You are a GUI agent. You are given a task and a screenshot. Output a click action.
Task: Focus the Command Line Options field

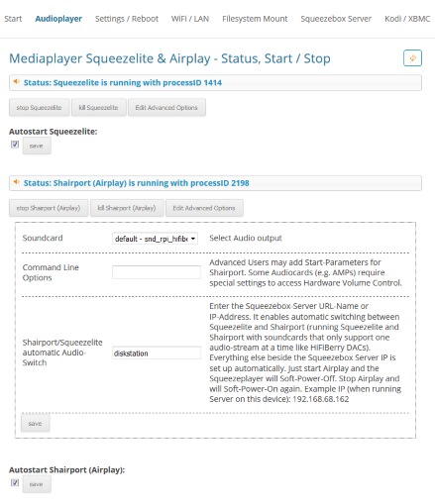pos(157,272)
